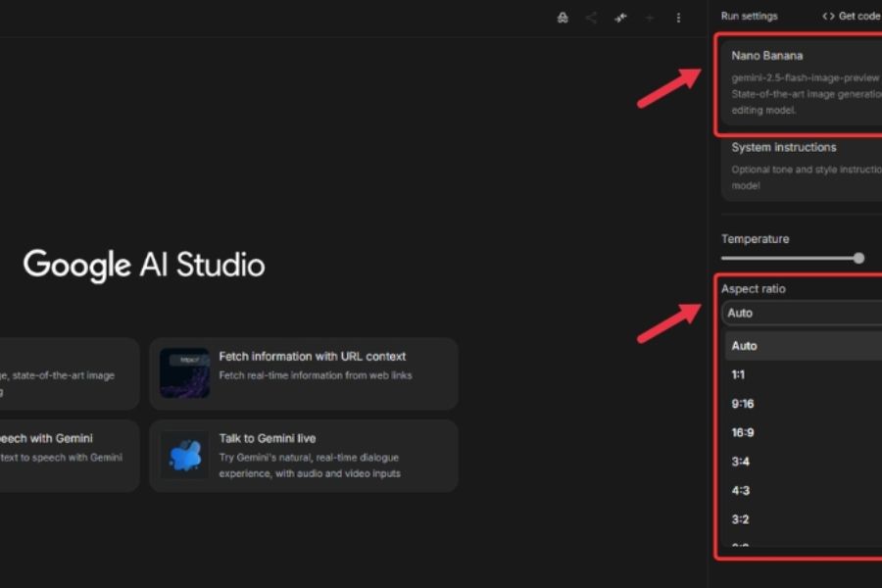
Task: Open the three-dot more options menu
Action: (x=678, y=18)
